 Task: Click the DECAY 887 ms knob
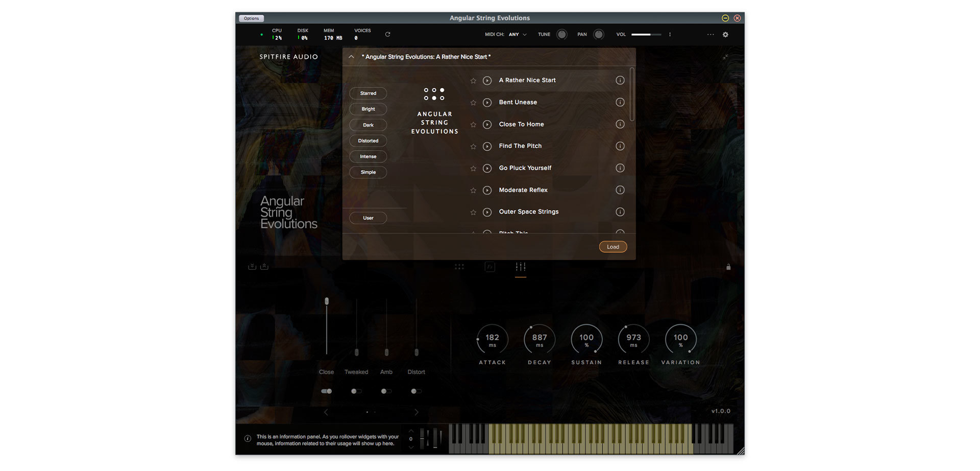[540, 340]
